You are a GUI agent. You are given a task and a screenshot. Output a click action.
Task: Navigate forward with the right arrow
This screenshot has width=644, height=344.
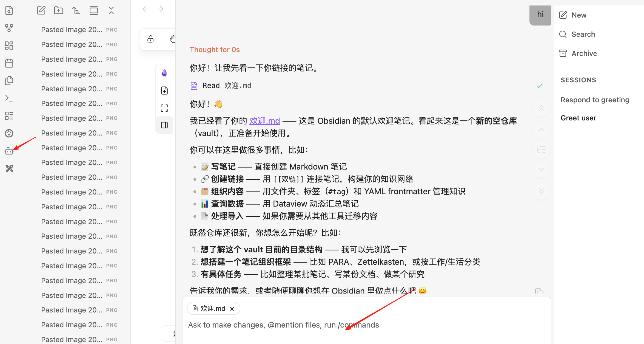161,9
